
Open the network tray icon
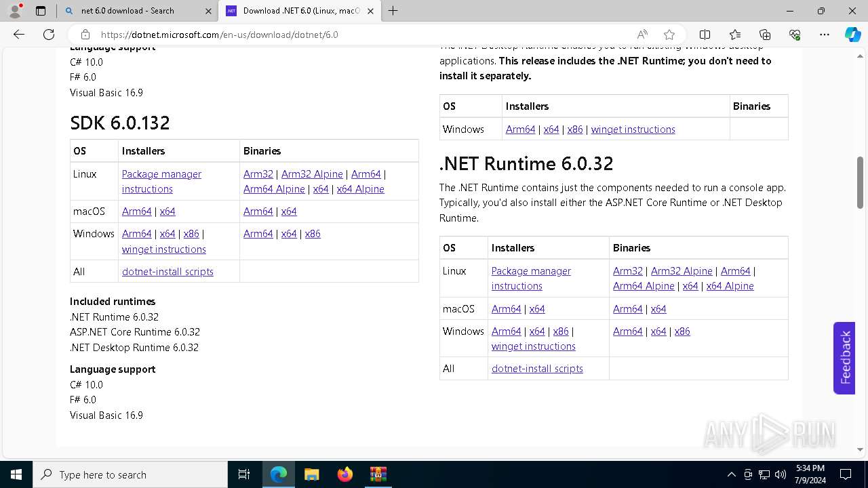[x=764, y=474]
